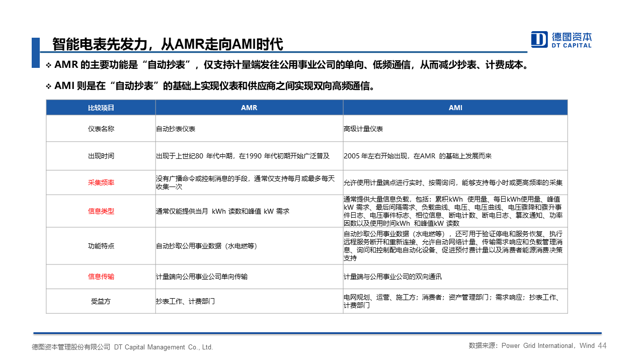
Task: Click the red 信息类型 row label
Action: click(x=101, y=211)
